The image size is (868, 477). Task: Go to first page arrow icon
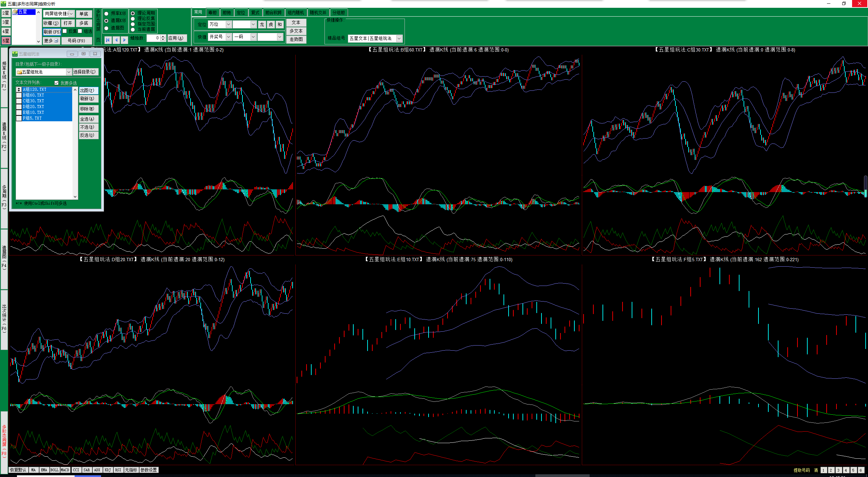click(108, 40)
